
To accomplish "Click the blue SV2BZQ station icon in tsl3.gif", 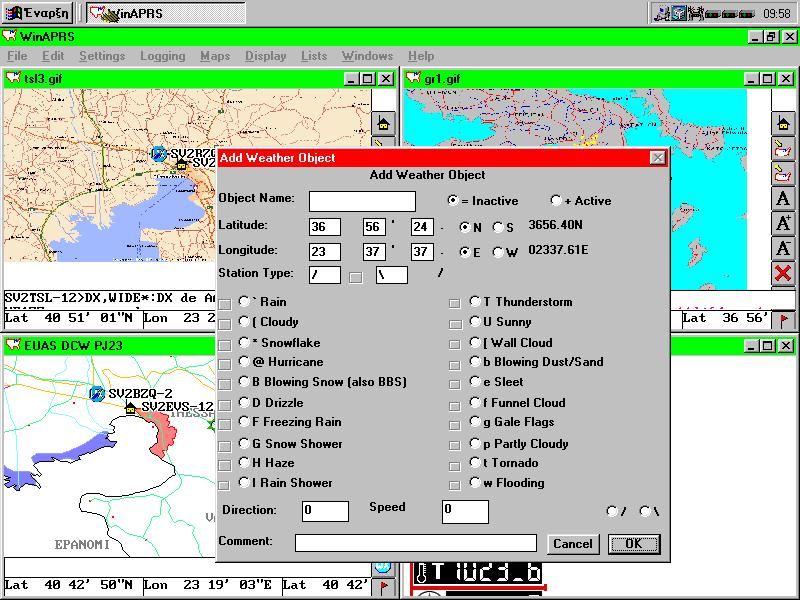I will [159, 154].
